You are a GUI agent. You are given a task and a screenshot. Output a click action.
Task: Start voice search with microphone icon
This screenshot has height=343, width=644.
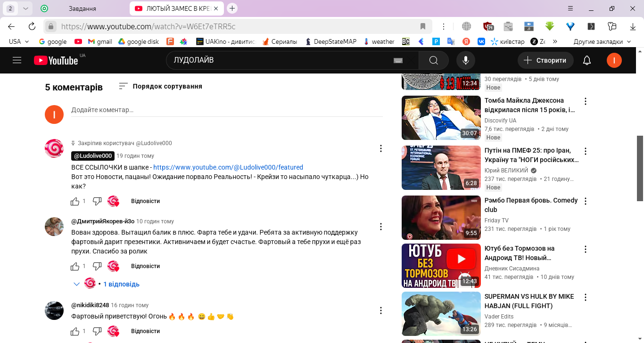pyautogui.click(x=465, y=60)
